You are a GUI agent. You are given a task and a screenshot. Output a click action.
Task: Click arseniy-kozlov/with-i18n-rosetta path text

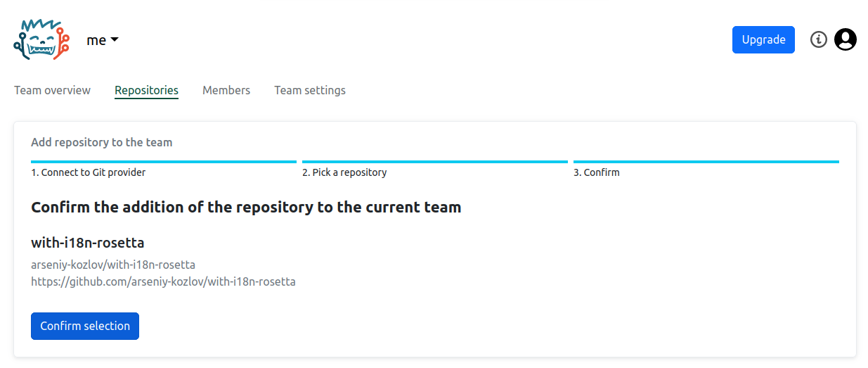113,265
